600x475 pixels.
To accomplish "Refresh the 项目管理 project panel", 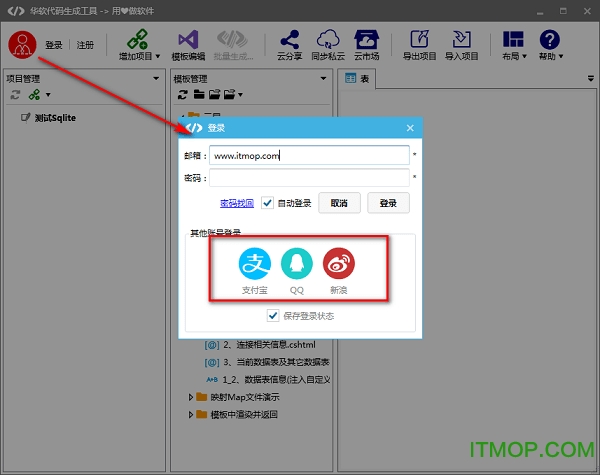I will pyautogui.click(x=15, y=95).
